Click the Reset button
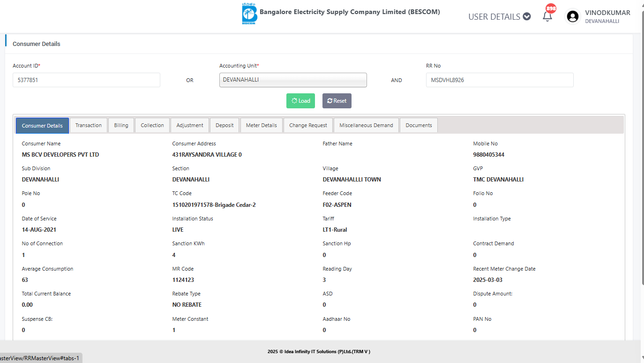The width and height of the screenshot is (644, 363). pos(337,101)
